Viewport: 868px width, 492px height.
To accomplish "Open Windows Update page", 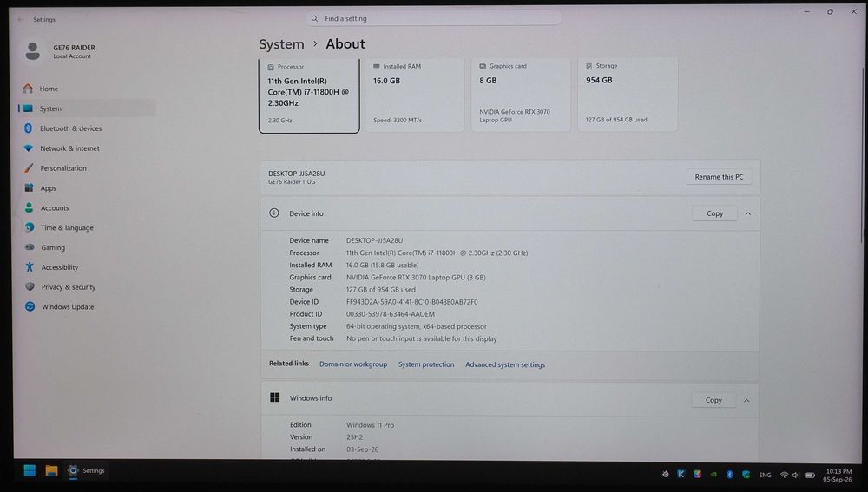I will pyautogui.click(x=88, y=306).
